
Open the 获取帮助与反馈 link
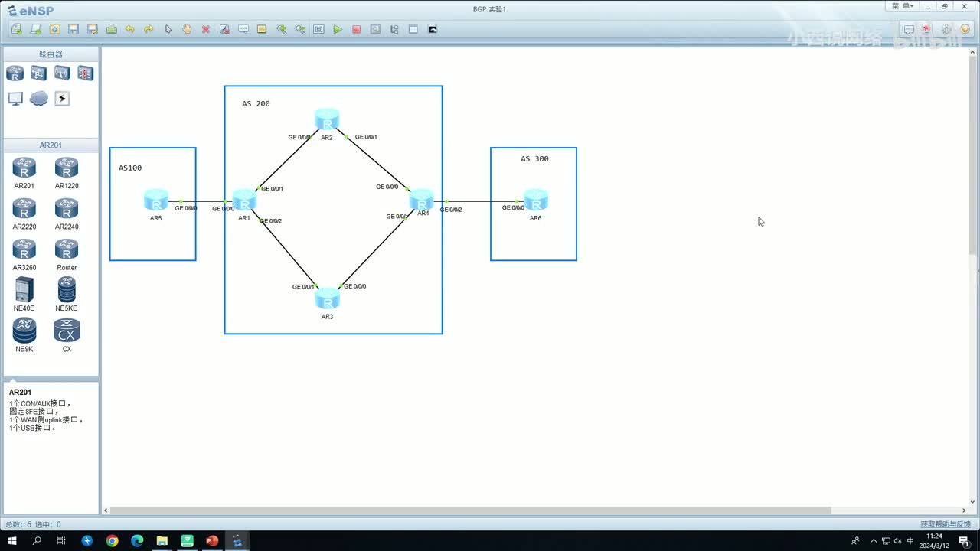click(x=946, y=524)
